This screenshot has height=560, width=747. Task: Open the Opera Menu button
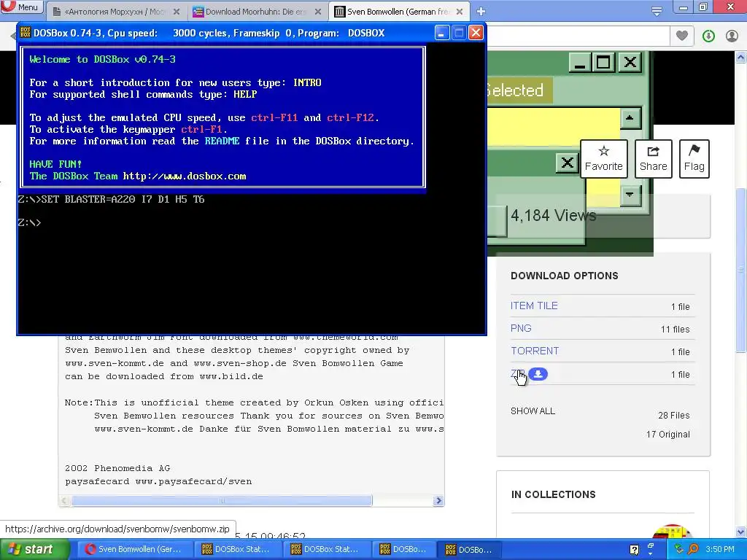click(22, 7)
